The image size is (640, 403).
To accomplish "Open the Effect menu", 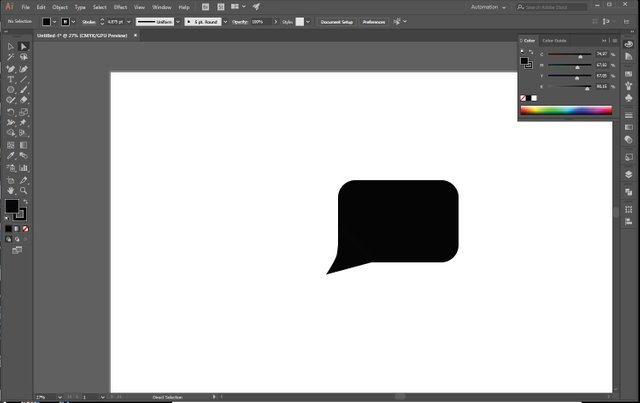I will click(x=120, y=7).
